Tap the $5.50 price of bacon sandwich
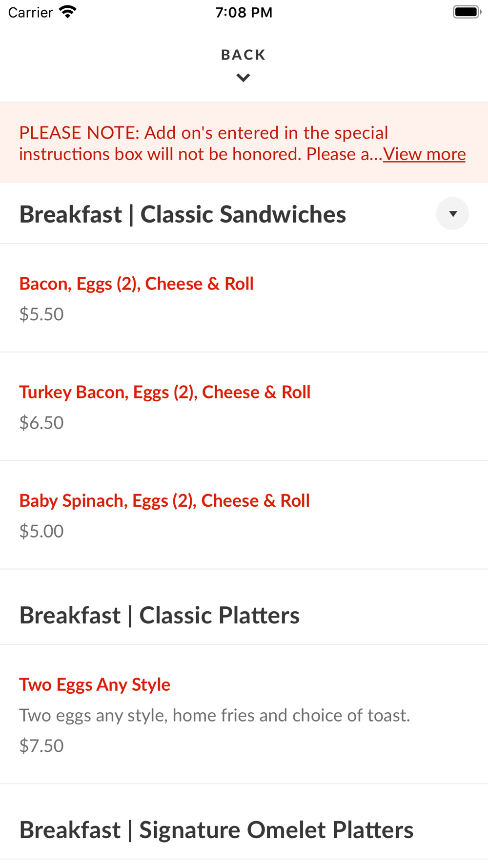This screenshot has height=868, width=488. click(x=41, y=314)
